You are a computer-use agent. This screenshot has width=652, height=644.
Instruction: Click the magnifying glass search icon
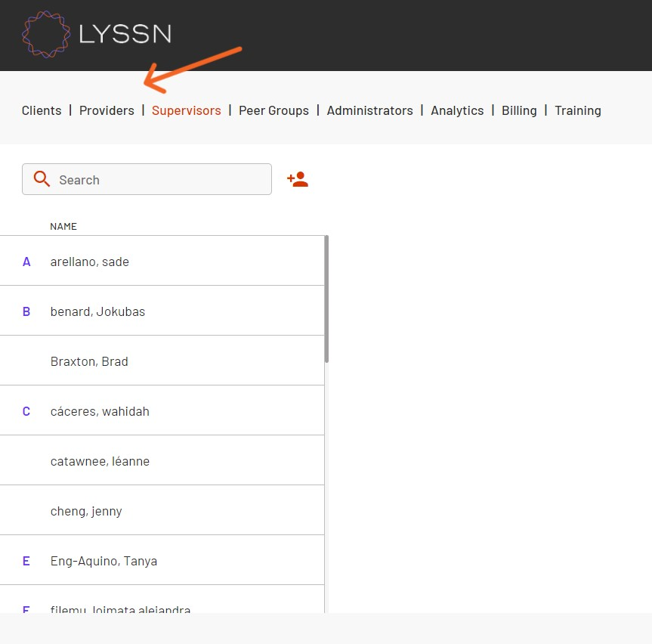[x=42, y=179]
